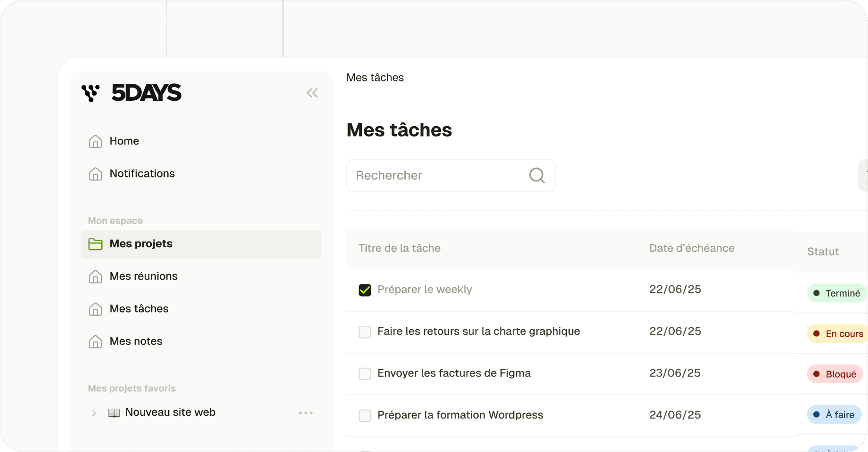Click the Statut column header

(x=823, y=251)
